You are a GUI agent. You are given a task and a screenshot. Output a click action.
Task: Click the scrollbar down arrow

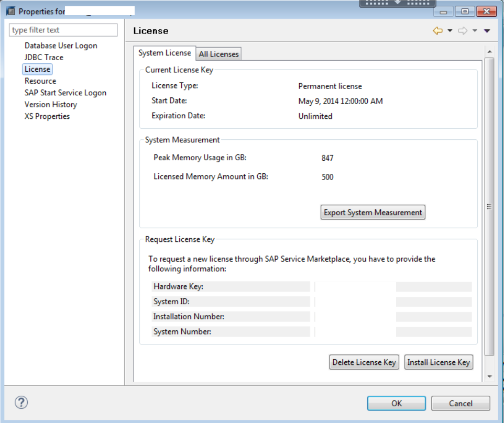tap(489, 377)
